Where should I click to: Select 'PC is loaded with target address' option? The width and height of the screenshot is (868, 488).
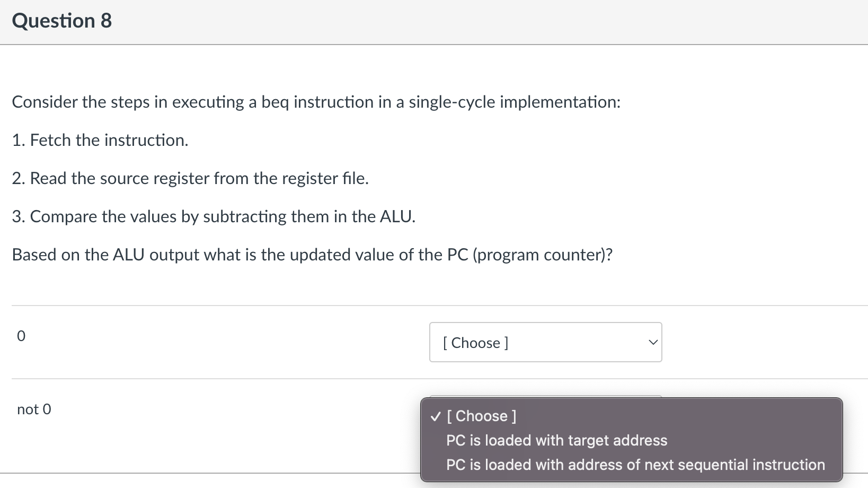coord(556,440)
